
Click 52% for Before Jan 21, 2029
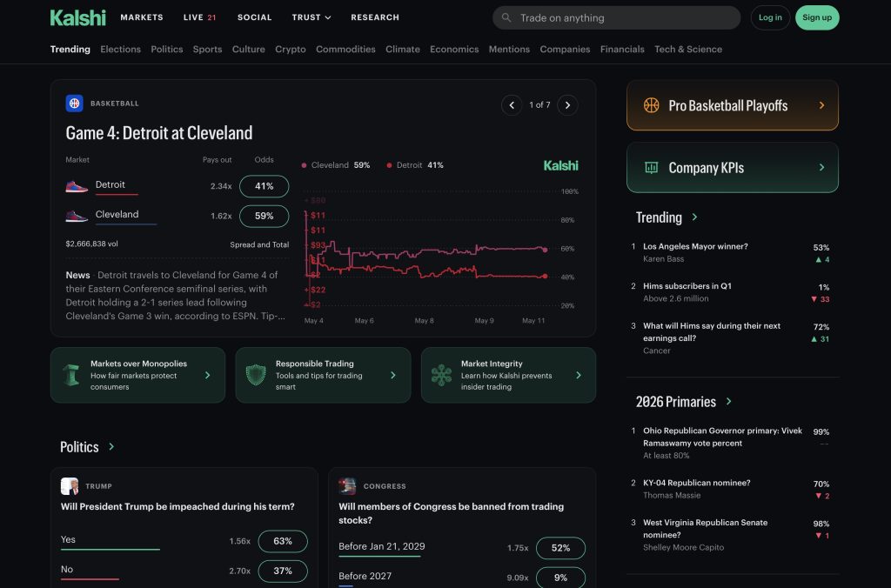(560, 548)
